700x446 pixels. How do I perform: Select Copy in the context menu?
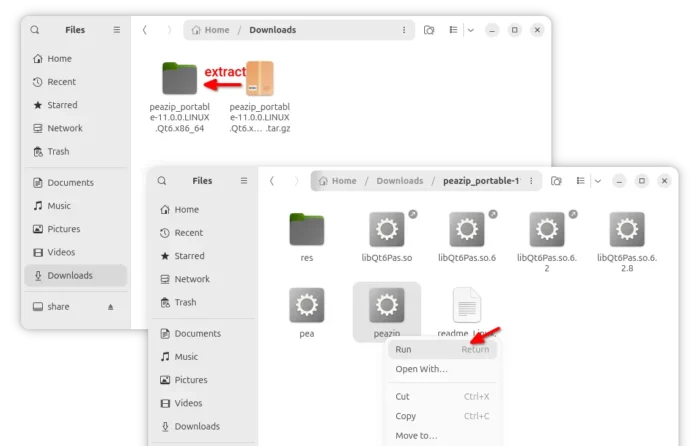coord(405,416)
